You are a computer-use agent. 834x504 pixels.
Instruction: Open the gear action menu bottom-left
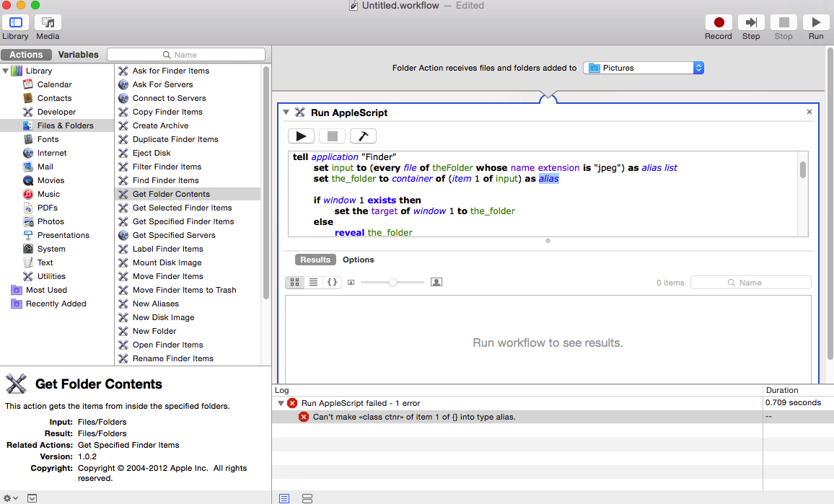(11, 498)
